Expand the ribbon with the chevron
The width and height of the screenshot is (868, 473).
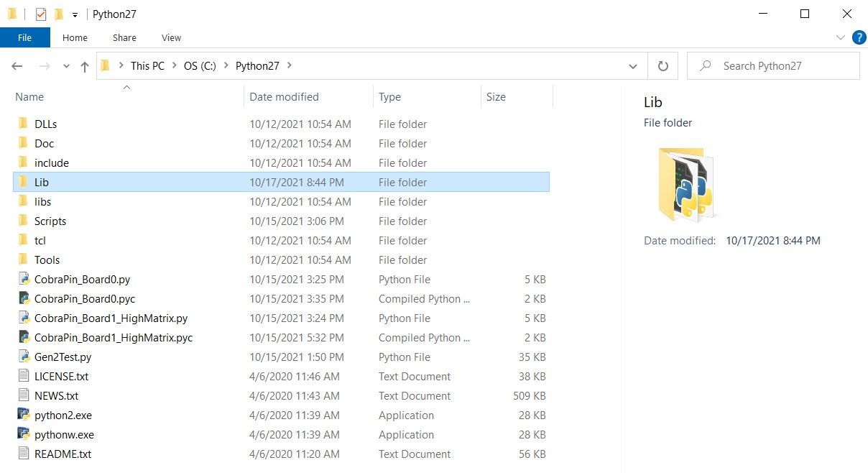point(841,37)
